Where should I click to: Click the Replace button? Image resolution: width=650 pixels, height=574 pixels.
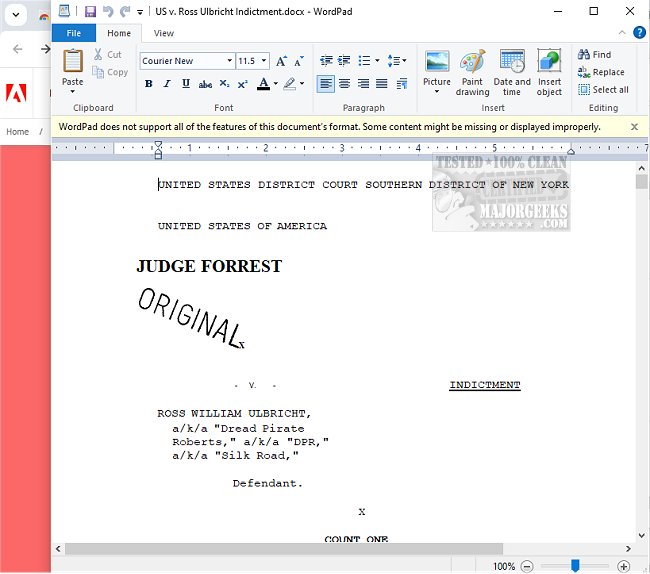tap(601, 72)
